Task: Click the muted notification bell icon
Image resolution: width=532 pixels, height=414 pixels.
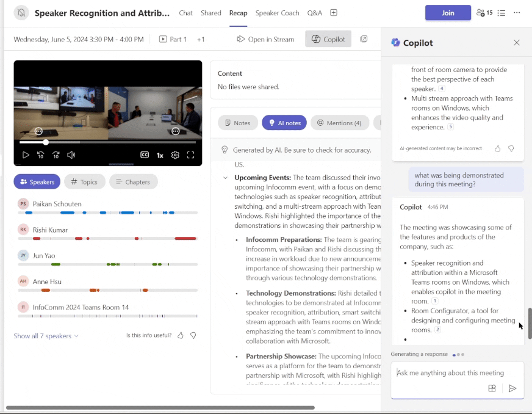Action: click(21, 13)
